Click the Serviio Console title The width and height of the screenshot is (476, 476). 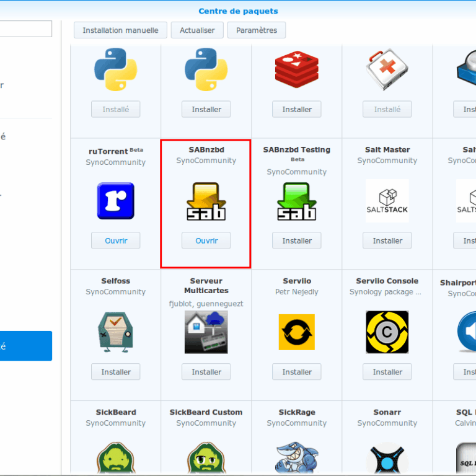tap(387, 281)
